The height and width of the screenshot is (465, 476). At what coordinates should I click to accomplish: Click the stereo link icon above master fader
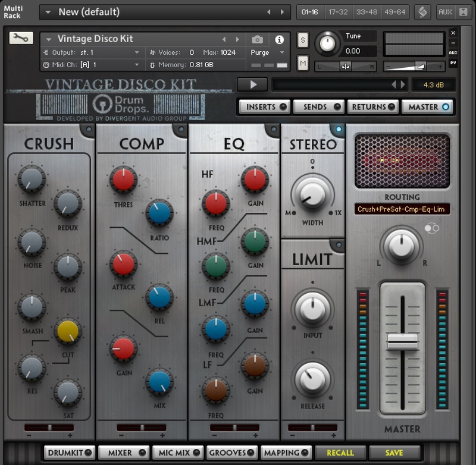(x=431, y=228)
